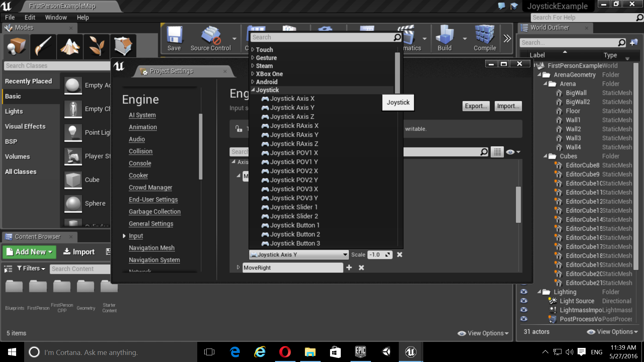Open the property matrix grid icon
Image resolution: width=644 pixels, height=362 pixels.
497,152
